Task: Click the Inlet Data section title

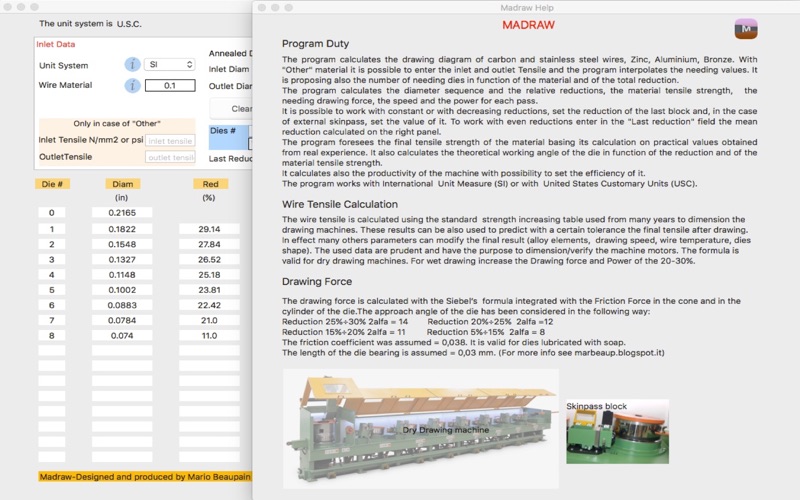Action: coord(56,44)
